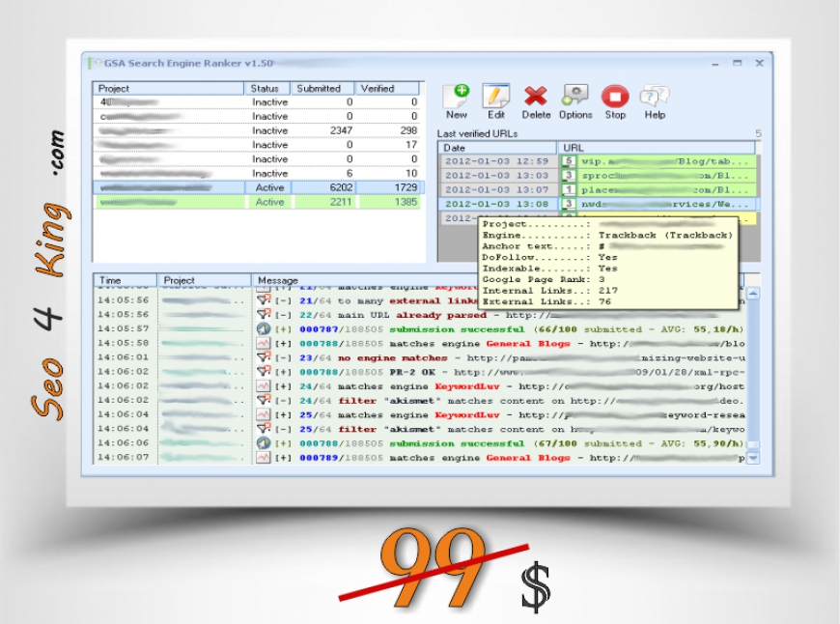Sort projects by Verified column header
Image resolution: width=840 pixels, height=624 pixels.
tap(387, 89)
